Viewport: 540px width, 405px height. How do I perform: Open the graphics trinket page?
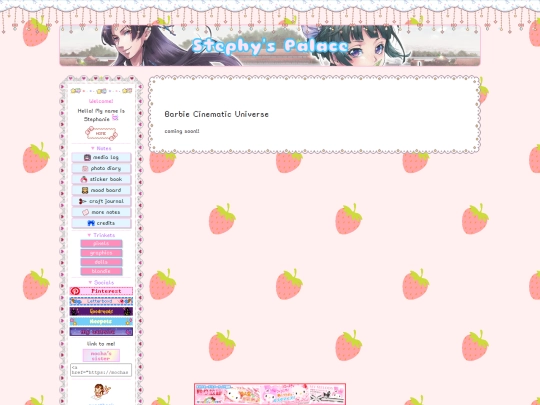click(x=101, y=253)
